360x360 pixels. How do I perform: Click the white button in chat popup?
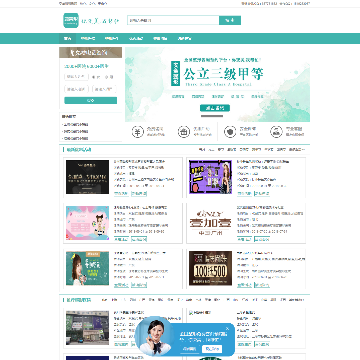(x=212, y=349)
